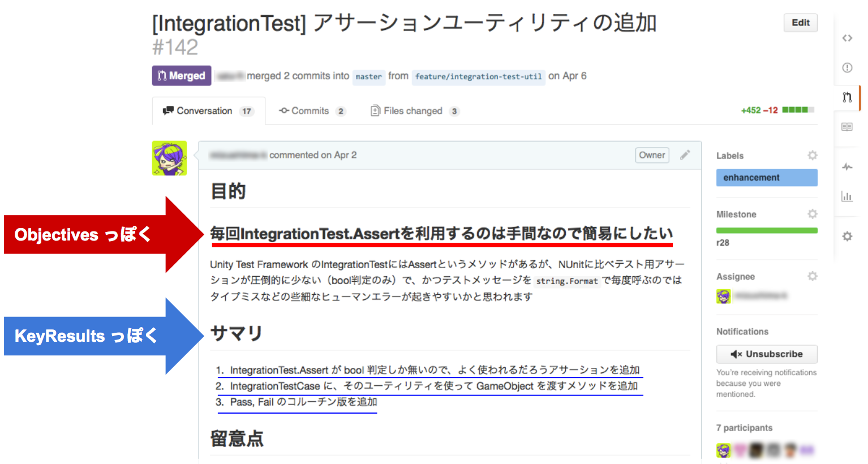Click the Edit title button

click(x=800, y=23)
